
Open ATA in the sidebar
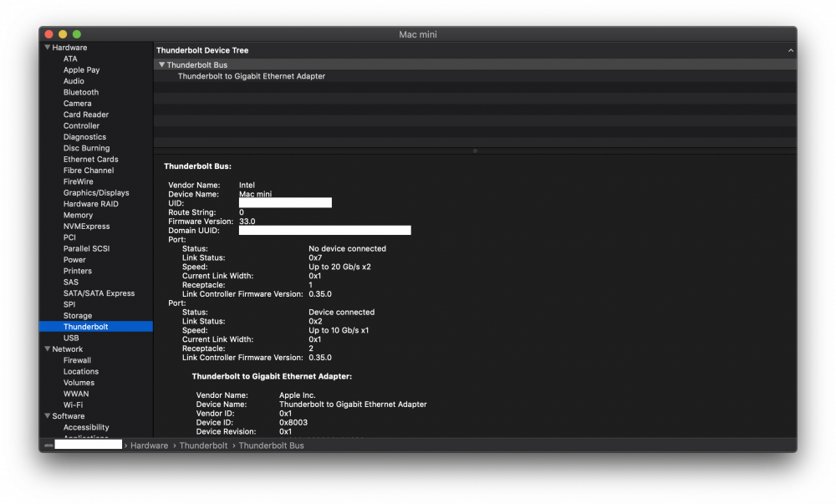click(x=70, y=59)
